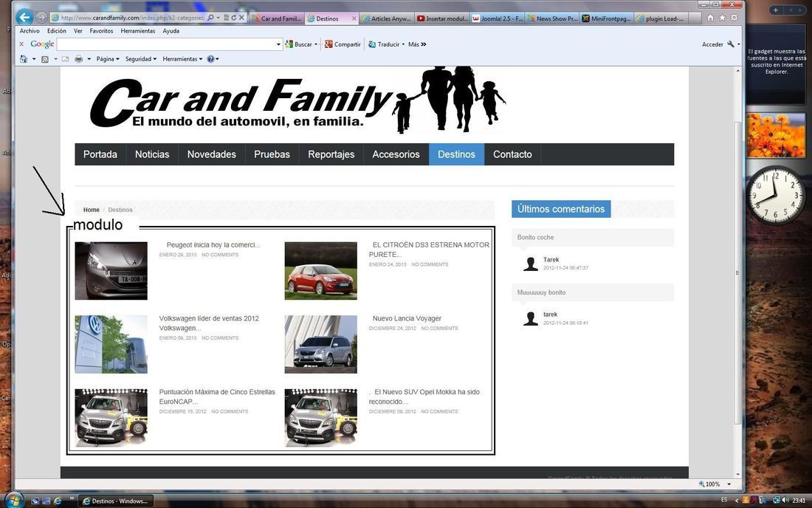Open Accesorios in the site navigation
Viewport: 812px width, 508px height.
[x=396, y=154]
